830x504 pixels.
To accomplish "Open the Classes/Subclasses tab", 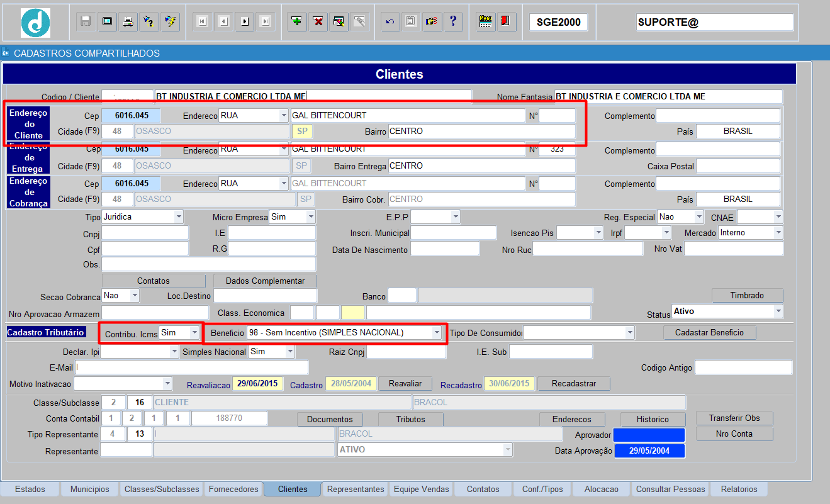I will coord(162,489).
